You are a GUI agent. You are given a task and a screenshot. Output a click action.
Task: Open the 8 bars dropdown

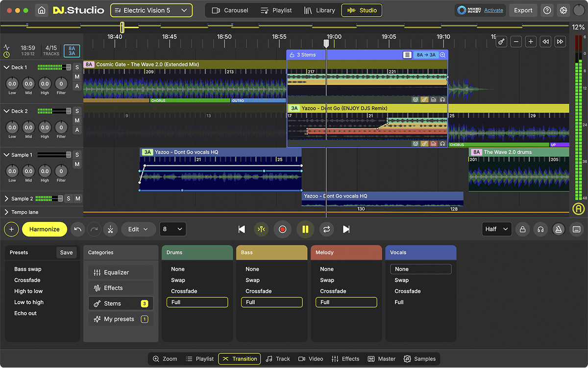pyautogui.click(x=173, y=229)
